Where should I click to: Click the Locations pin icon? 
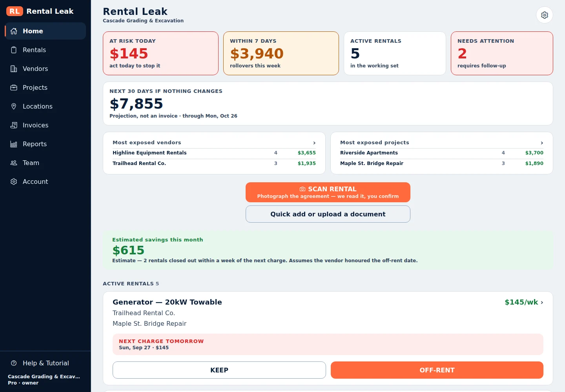coord(14,106)
